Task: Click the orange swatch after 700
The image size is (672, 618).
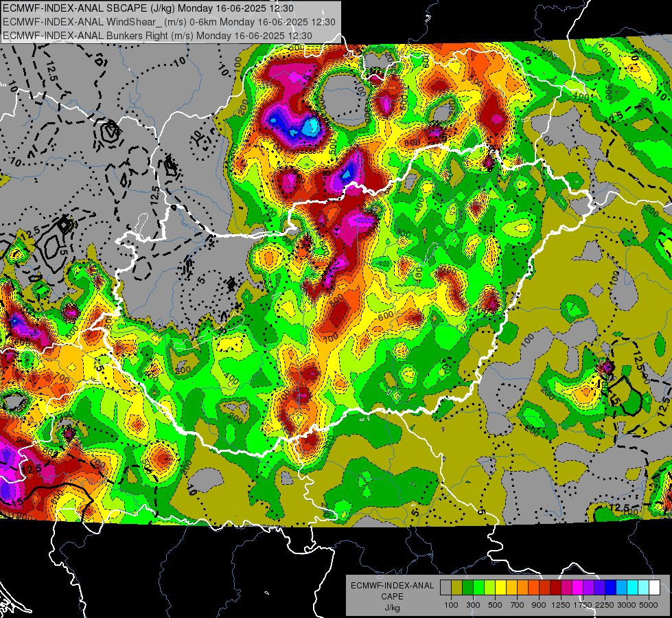Action: coord(522,588)
